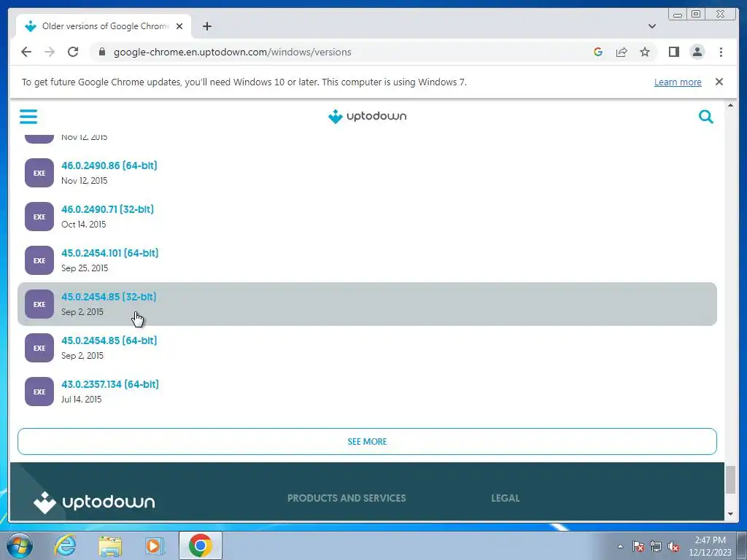The width and height of the screenshot is (747, 560).
Task: Select the Older versions of Google Chrome tab
Action: click(104, 26)
